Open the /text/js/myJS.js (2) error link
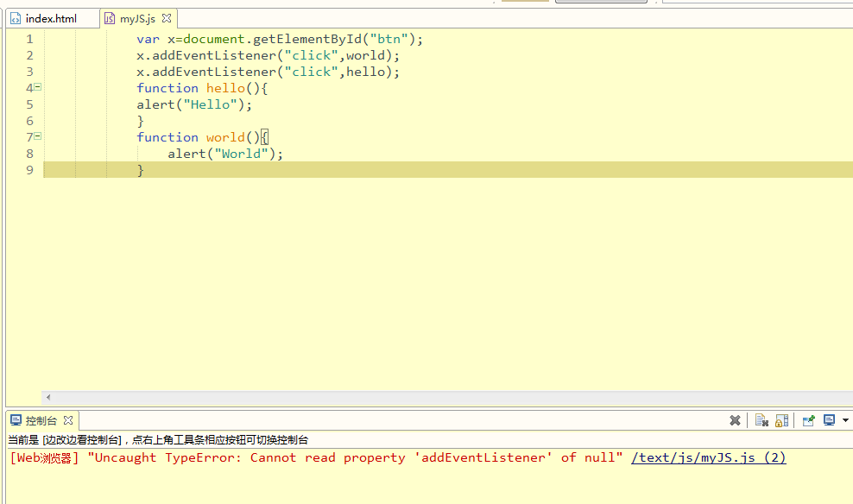Viewport: 853px width, 504px height. [x=708, y=457]
